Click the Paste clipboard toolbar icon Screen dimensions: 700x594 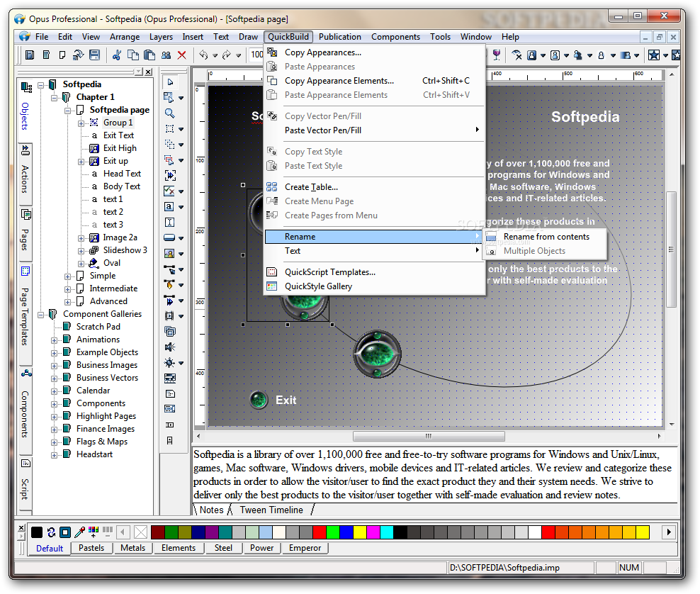tap(149, 55)
